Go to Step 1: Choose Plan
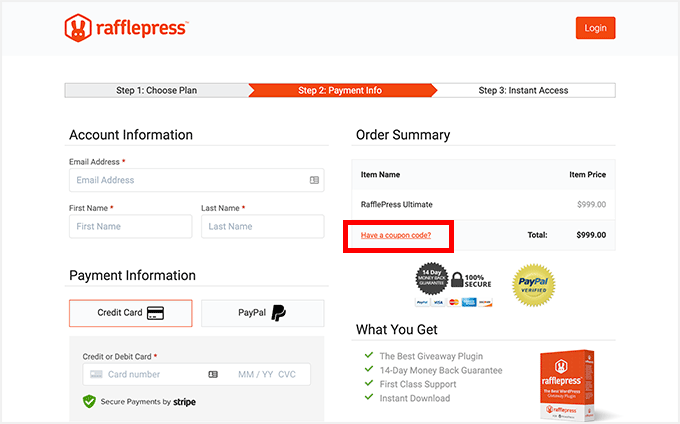 (x=156, y=90)
